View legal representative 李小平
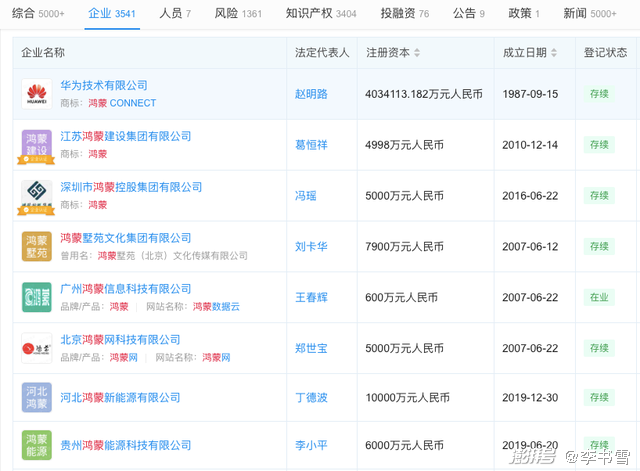The image size is (640, 471). 311,445
